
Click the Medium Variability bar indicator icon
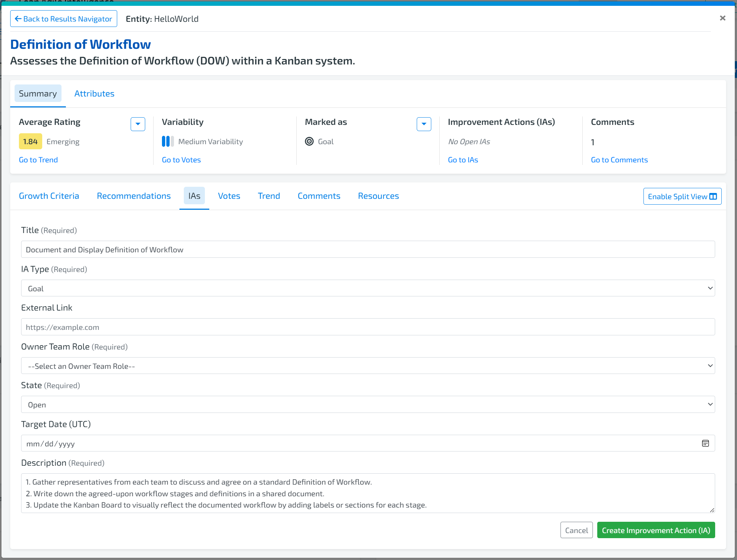tap(167, 141)
